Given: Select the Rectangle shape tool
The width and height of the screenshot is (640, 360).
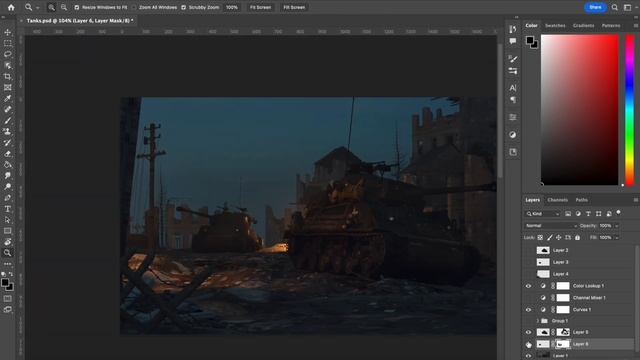Looking at the screenshot, I should click(x=7, y=231).
